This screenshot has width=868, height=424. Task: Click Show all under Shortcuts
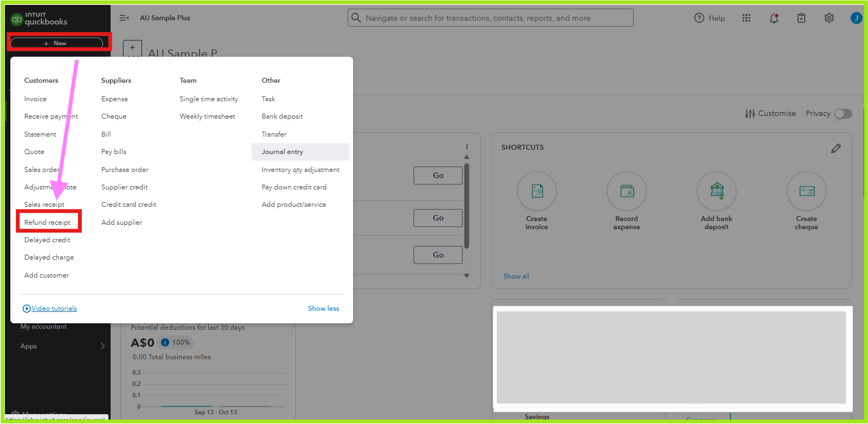[516, 276]
